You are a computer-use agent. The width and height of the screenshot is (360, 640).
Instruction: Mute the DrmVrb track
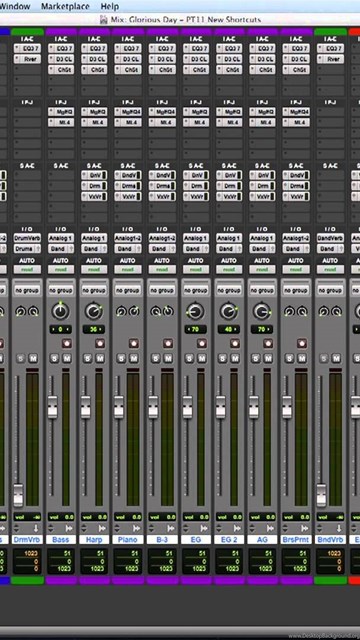tap(33, 358)
